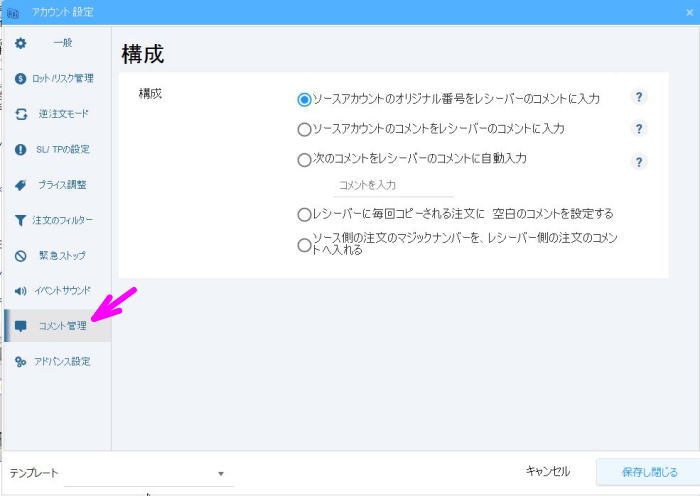Open the アドバンス設定 section
This screenshot has height=496, width=700.
click(x=58, y=362)
